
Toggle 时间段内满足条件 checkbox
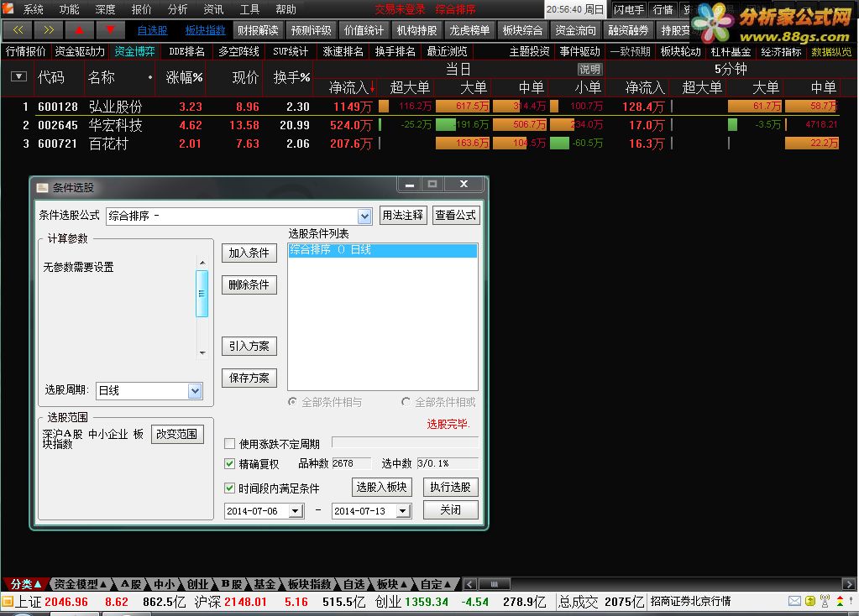(230, 488)
